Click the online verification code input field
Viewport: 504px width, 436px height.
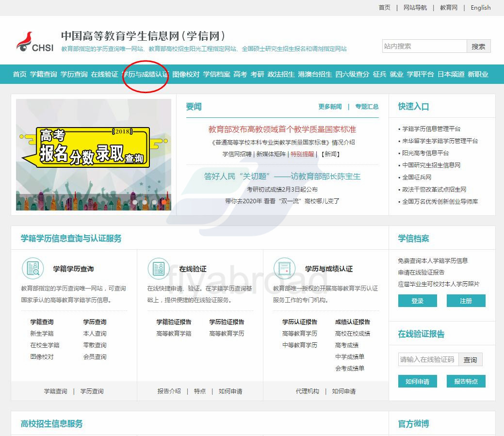[x=428, y=359]
